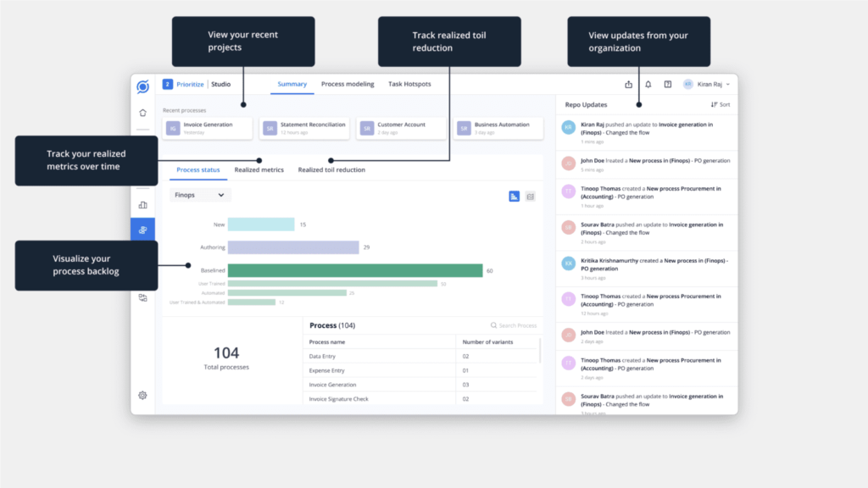This screenshot has height=488, width=868.
Task: Click the highlighted process-flow icon in sidebar
Action: [143, 229]
